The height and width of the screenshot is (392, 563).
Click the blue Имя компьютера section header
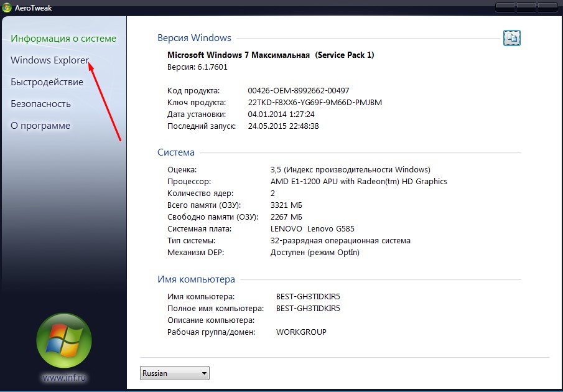196,279
